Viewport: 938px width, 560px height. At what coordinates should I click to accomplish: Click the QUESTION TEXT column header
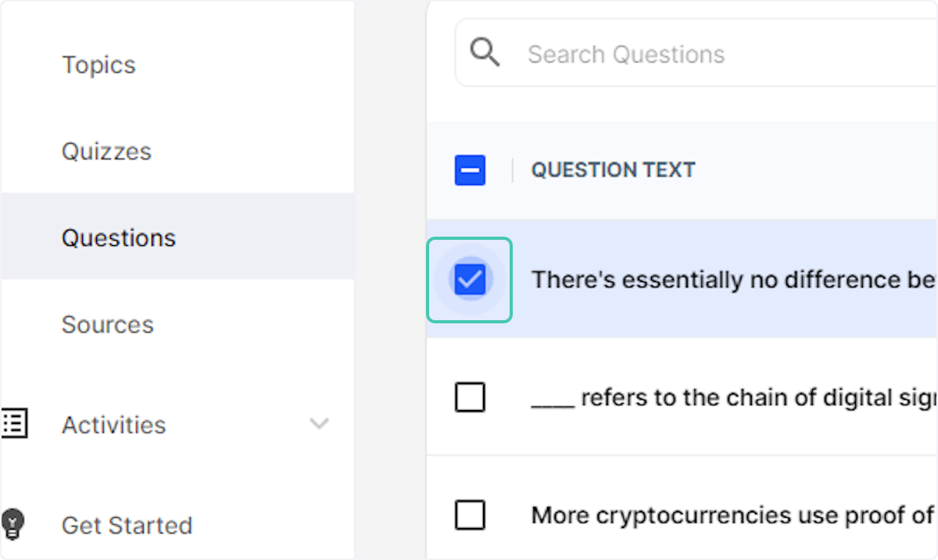(x=613, y=169)
